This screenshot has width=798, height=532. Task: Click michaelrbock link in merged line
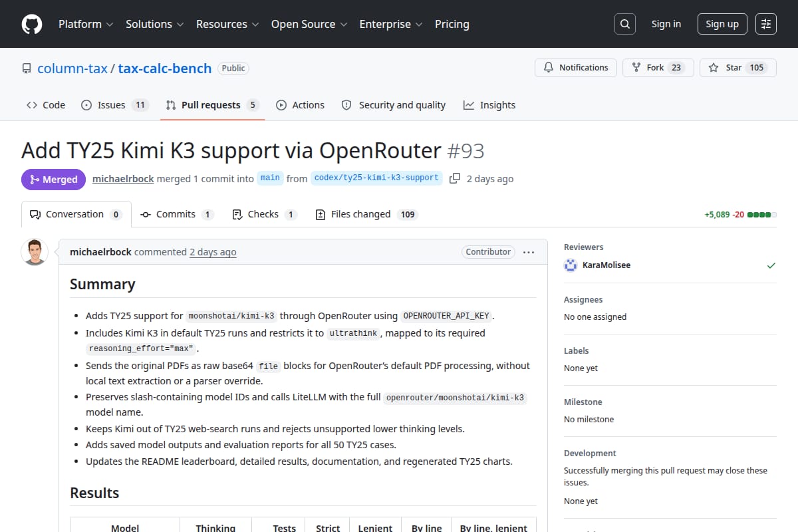[123, 178]
